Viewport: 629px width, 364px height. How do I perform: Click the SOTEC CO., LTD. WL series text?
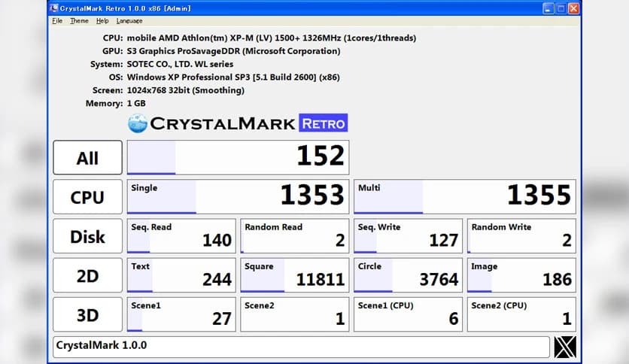pyautogui.click(x=180, y=64)
